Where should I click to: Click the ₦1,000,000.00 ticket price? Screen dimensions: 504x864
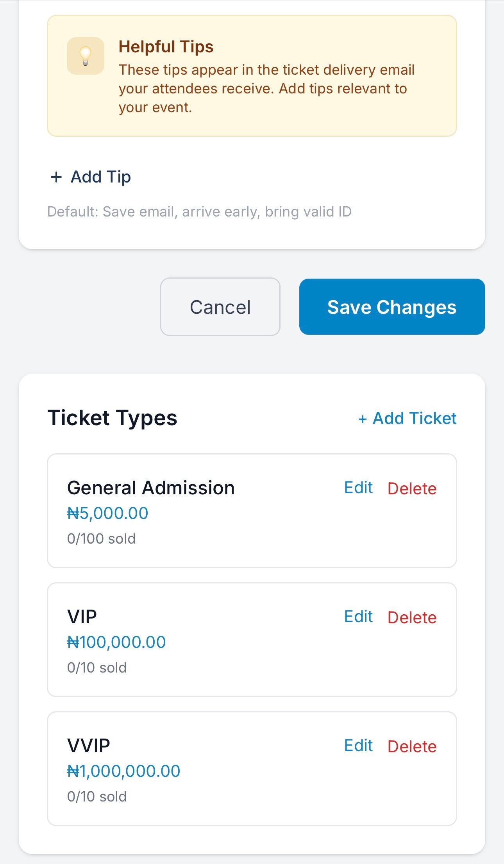(123, 771)
